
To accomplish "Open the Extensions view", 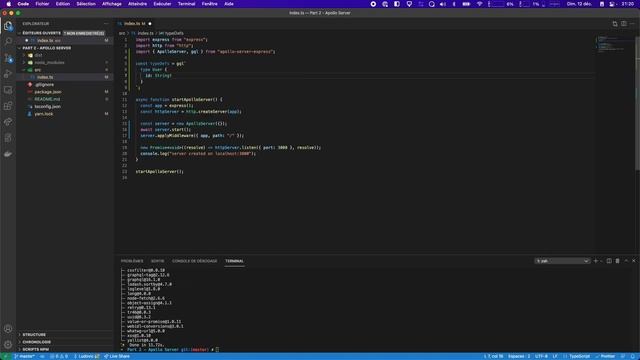I will coord(8,106).
